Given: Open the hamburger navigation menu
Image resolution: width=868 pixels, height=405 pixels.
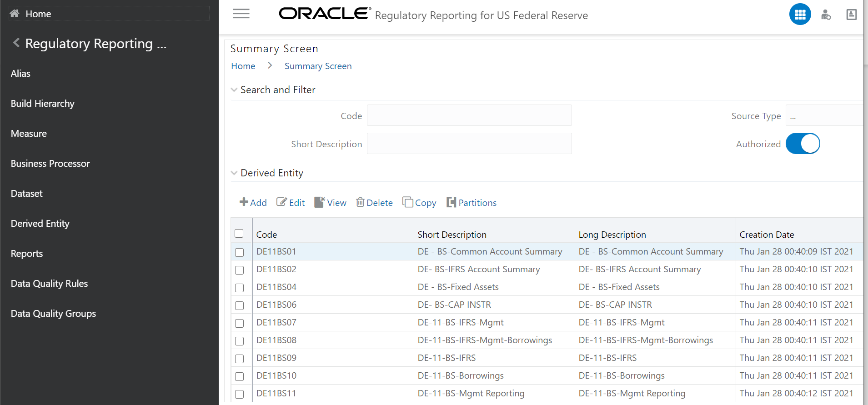Looking at the screenshot, I should point(241,14).
